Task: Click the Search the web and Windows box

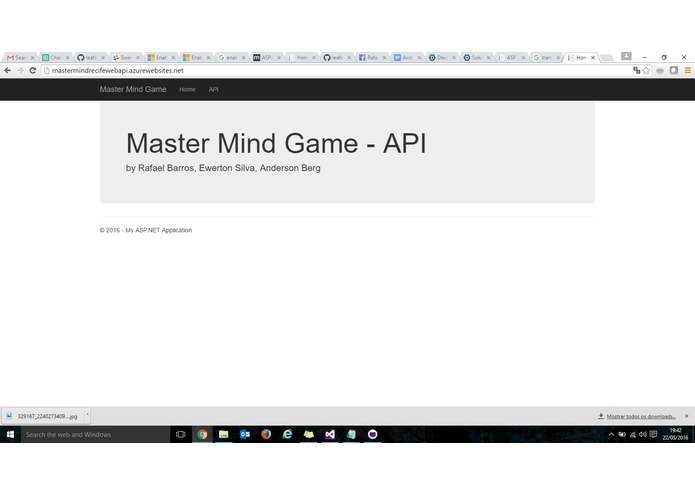Action: point(95,434)
